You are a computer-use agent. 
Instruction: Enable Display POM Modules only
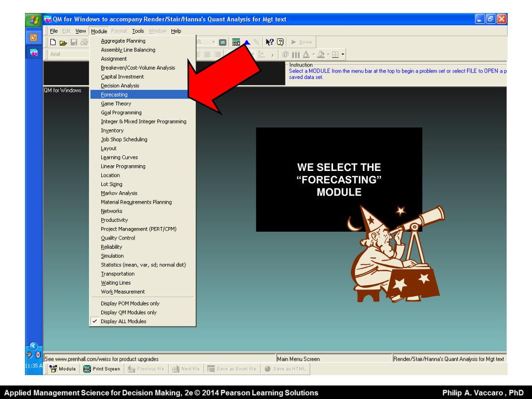point(130,303)
